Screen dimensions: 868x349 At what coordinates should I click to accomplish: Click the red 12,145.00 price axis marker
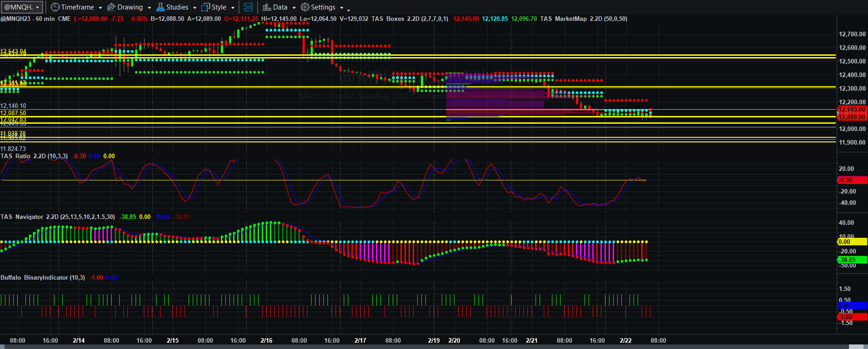852,110
